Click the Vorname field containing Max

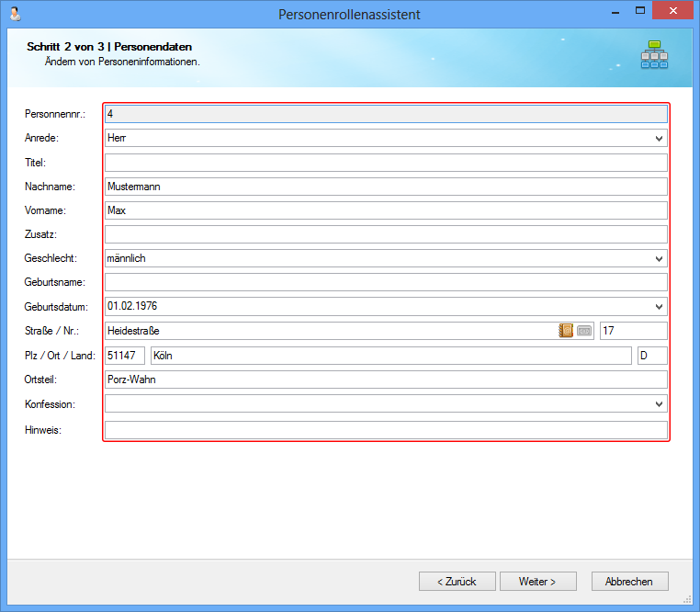[x=386, y=210]
